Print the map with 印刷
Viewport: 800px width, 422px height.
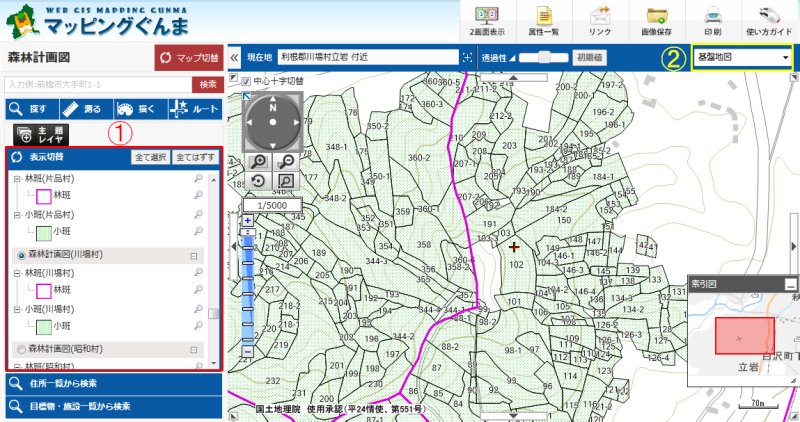pyautogui.click(x=713, y=21)
